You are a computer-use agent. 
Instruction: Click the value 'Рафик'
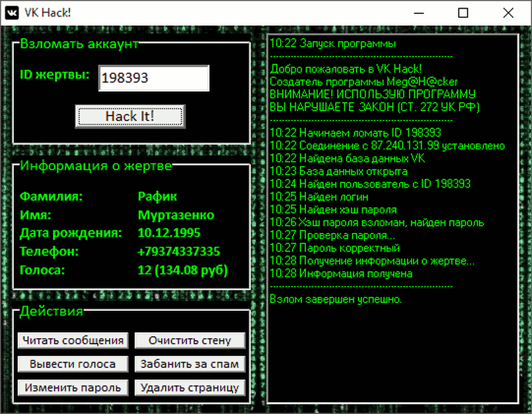158,196
